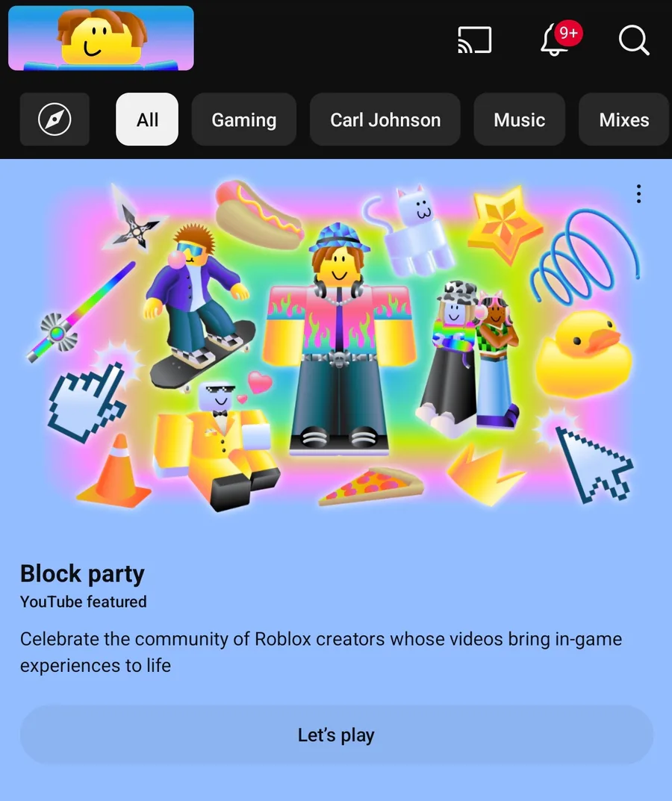Tap the pixel arrow cursor in the banner

click(593, 463)
